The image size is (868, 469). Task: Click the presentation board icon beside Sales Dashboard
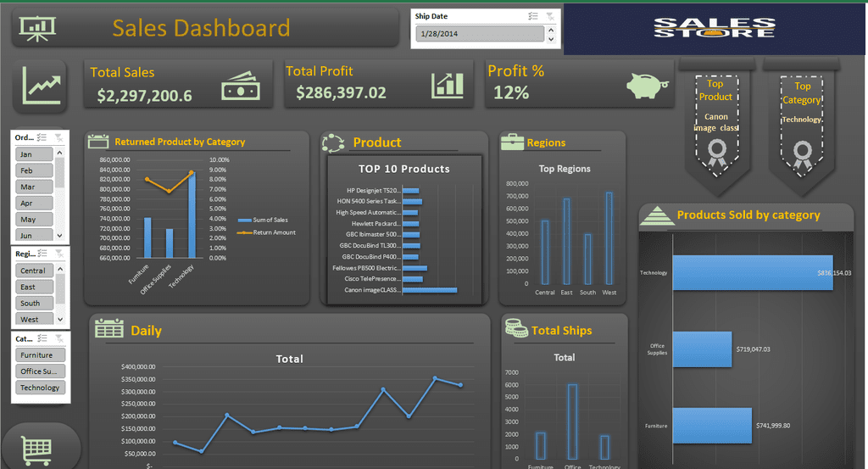coord(37,28)
